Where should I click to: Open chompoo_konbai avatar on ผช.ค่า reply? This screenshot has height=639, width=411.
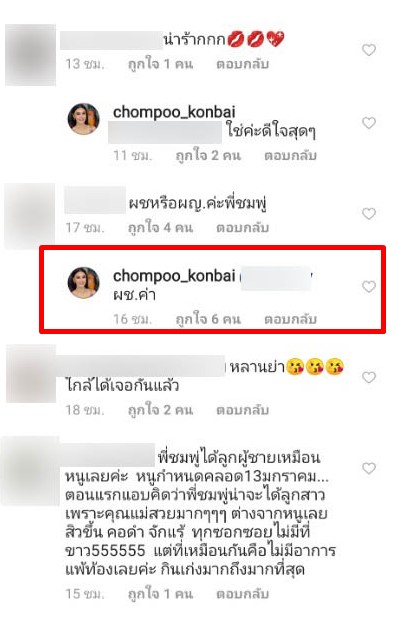point(84,283)
